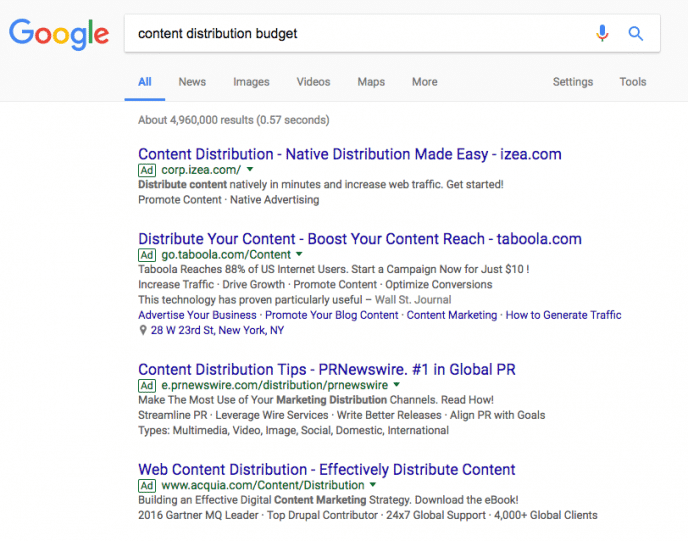Click the map pin icon next to 28 W 23rd St

[x=143, y=330]
